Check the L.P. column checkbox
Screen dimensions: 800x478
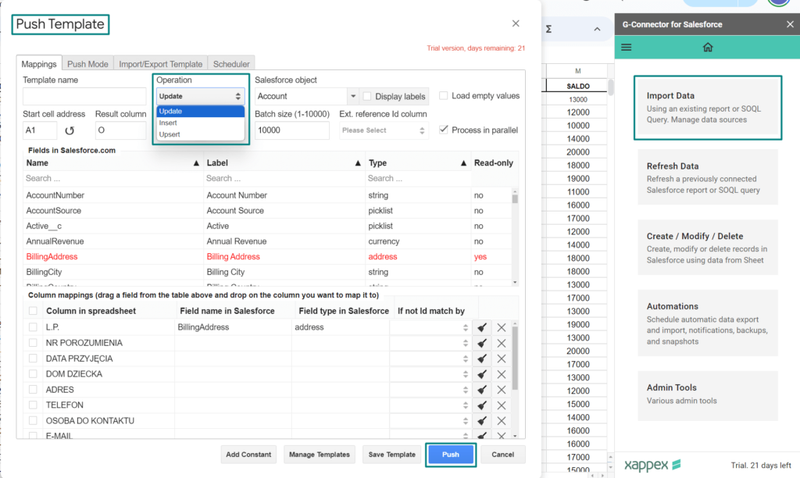coord(33,327)
